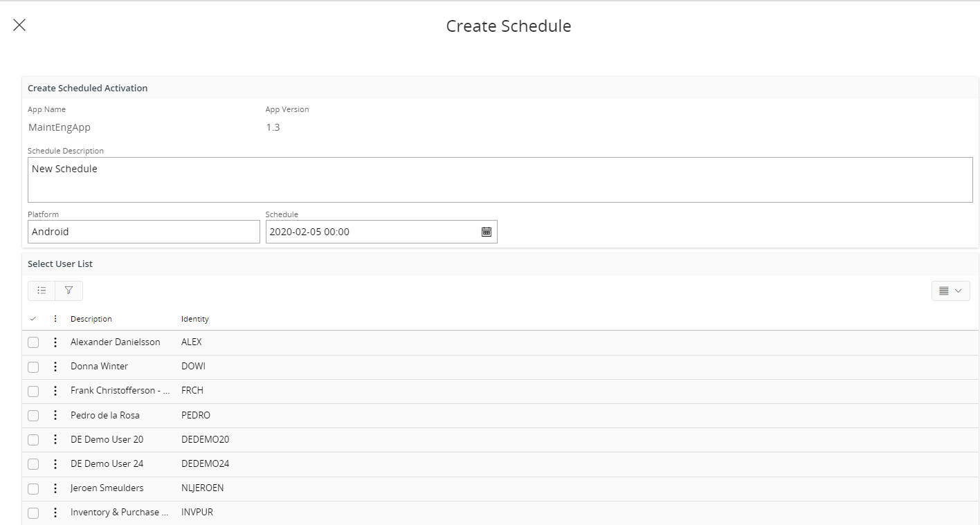Open the filter icon for user list

click(69, 291)
